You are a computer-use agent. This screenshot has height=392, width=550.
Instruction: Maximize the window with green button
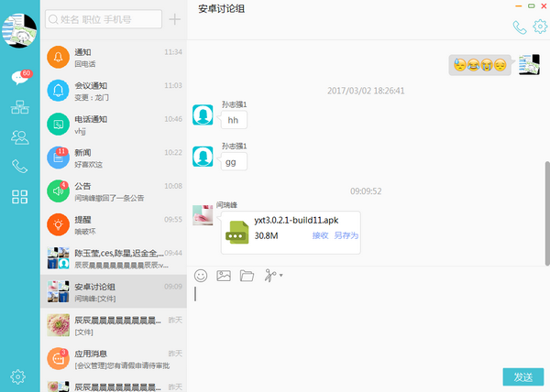pos(532,6)
